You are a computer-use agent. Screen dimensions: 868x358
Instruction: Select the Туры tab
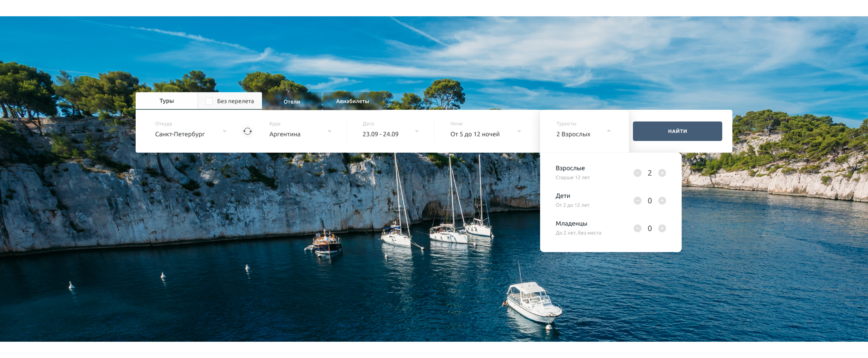tap(167, 101)
